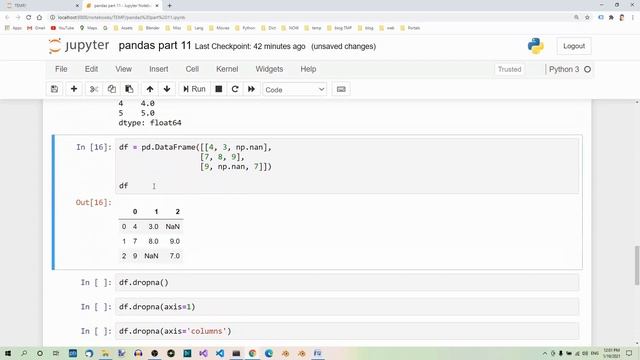Select the df.dropna(axis='columns') cell

point(347,331)
